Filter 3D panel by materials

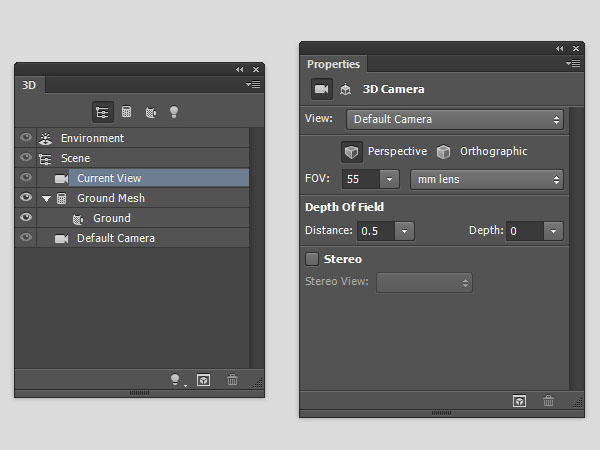[151, 112]
